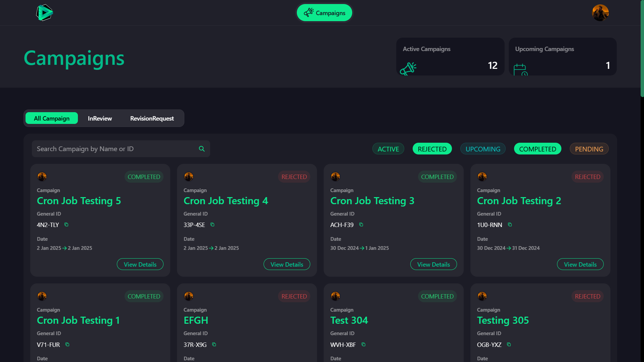Click the COMPLETED badge on Cron Job Testing 3

coord(437,177)
